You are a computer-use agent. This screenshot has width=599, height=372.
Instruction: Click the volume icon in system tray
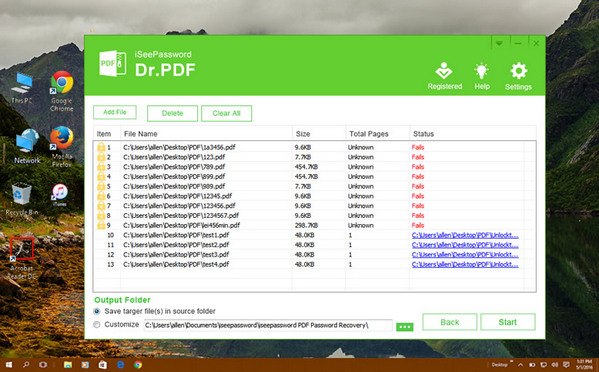(555, 365)
